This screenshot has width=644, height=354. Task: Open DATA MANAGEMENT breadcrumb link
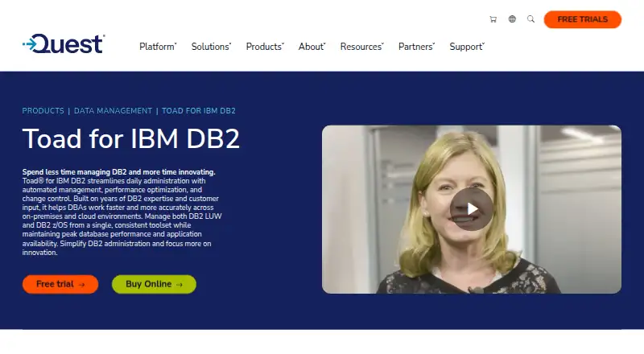point(113,111)
